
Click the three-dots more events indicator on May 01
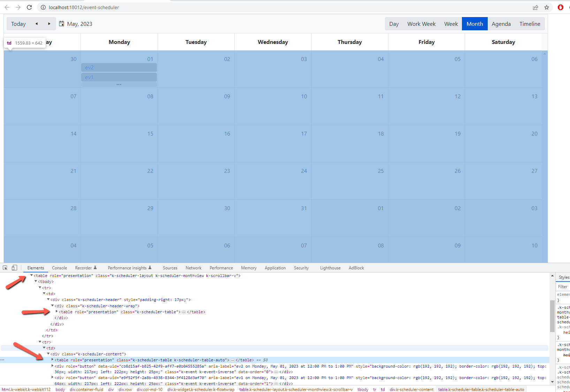(x=119, y=84)
